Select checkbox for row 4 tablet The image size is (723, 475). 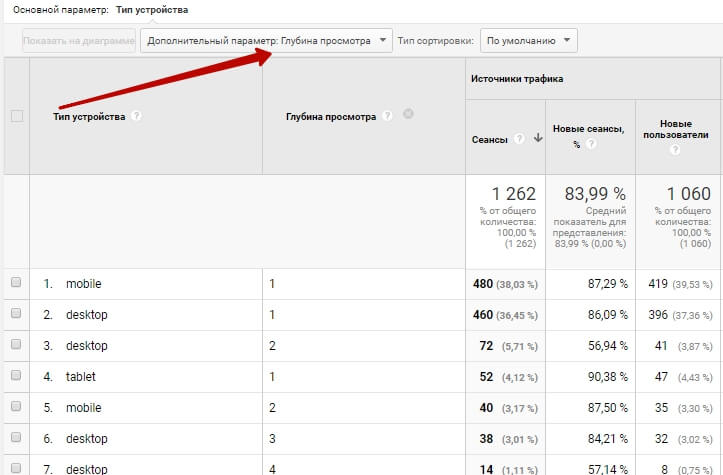(x=16, y=377)
